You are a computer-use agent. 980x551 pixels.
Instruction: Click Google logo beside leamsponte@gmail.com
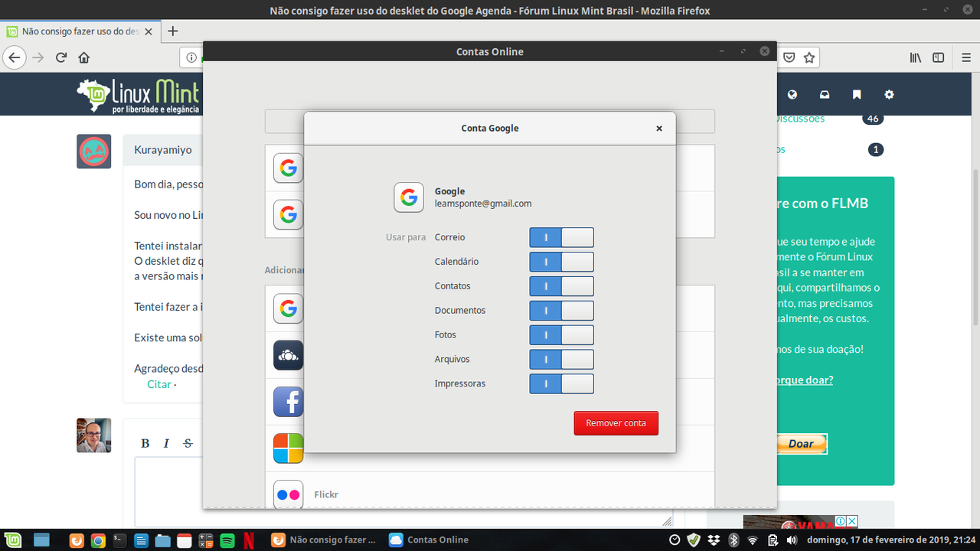(x=409, y=197)
